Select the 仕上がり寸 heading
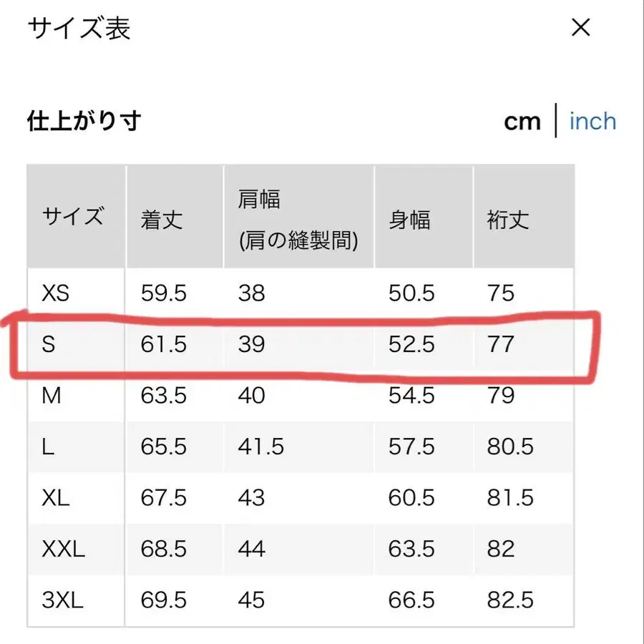 (x=82, y=121)
